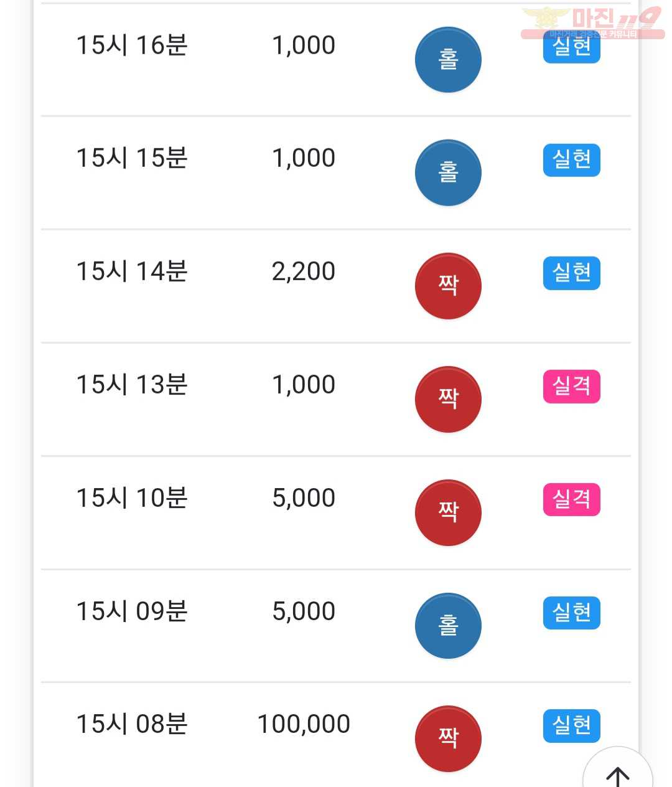Tap the scroll-to-top arrow button
The image size is (672, 787).
point(617,772)
